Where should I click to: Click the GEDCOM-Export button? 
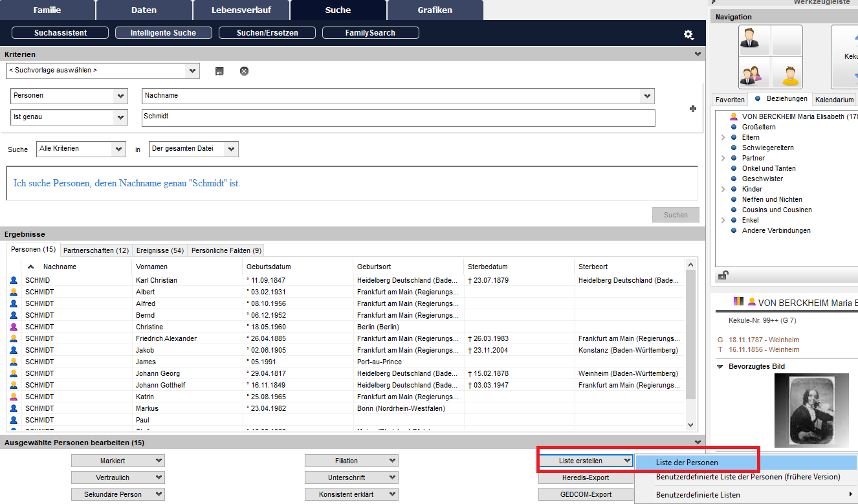tap(585, 494)
